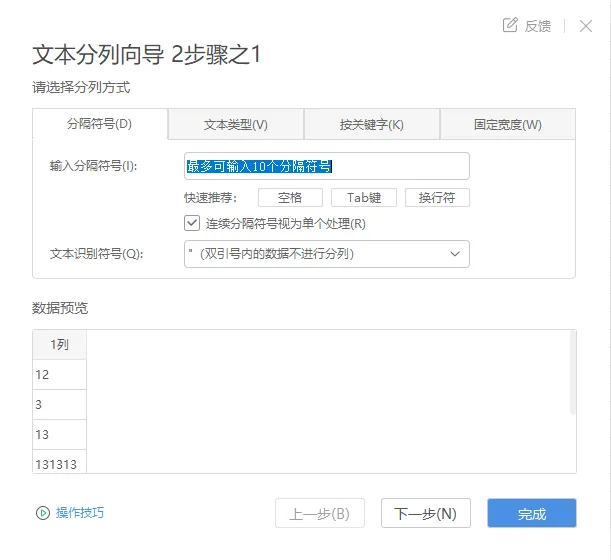Click the data preview vertical scrollbar

(x=572, y=372)
